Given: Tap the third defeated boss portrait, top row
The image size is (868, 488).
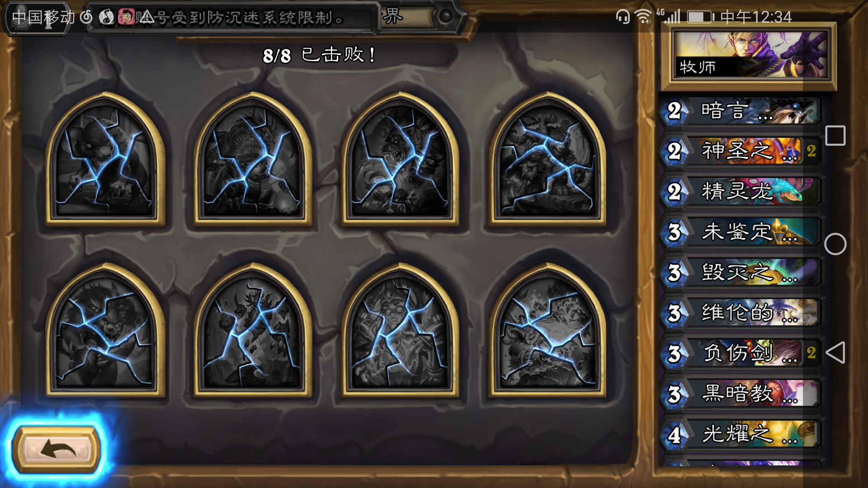Looking at the screenshot, I should coord(400,159).
